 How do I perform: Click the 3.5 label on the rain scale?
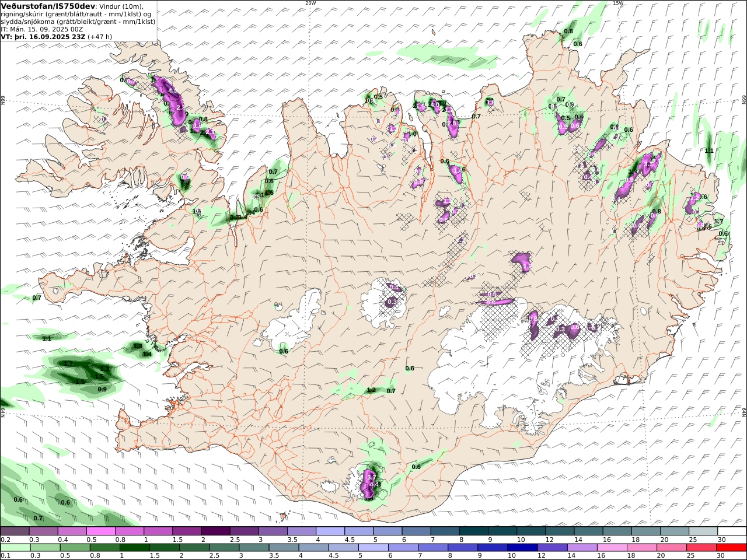[274, 556]
